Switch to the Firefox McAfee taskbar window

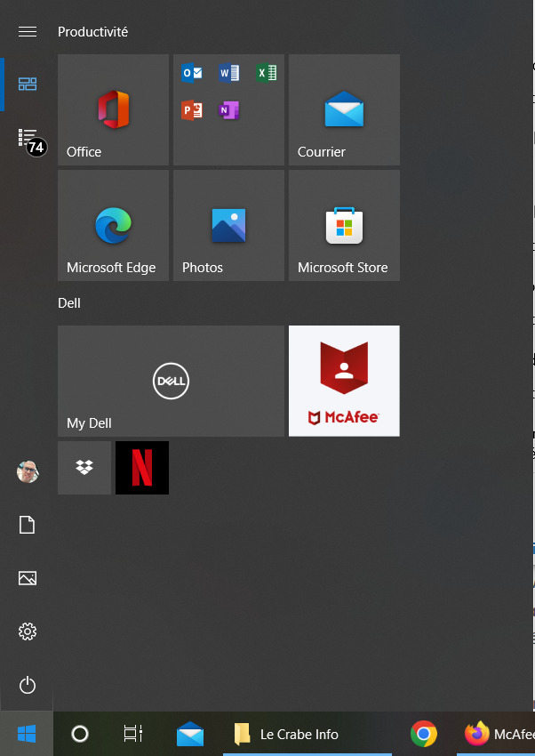point(496,734)
